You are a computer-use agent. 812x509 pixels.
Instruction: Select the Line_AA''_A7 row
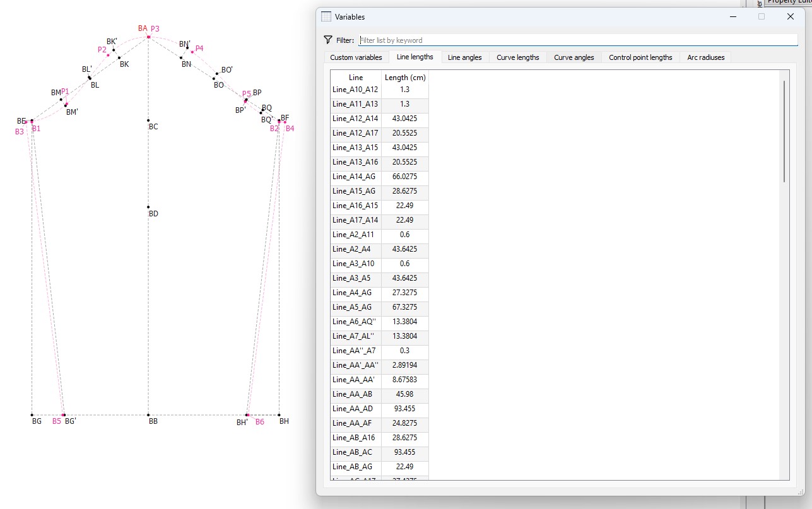379,351
